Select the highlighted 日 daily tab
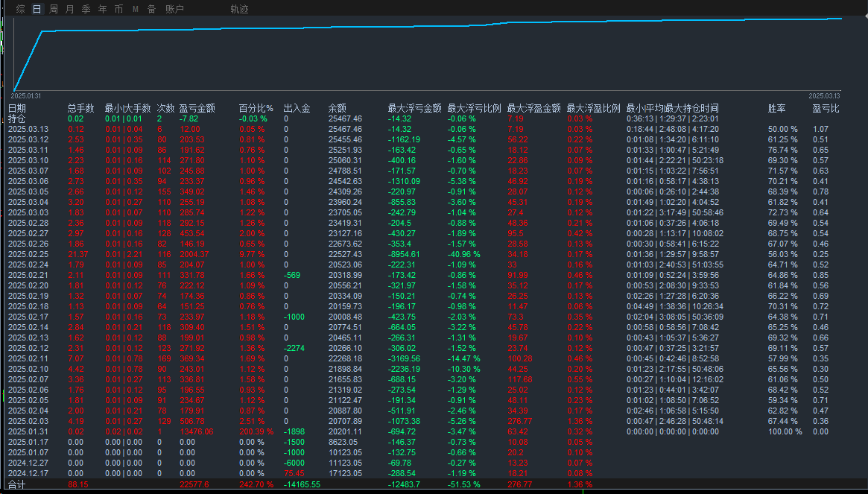 tap(36, 9)
